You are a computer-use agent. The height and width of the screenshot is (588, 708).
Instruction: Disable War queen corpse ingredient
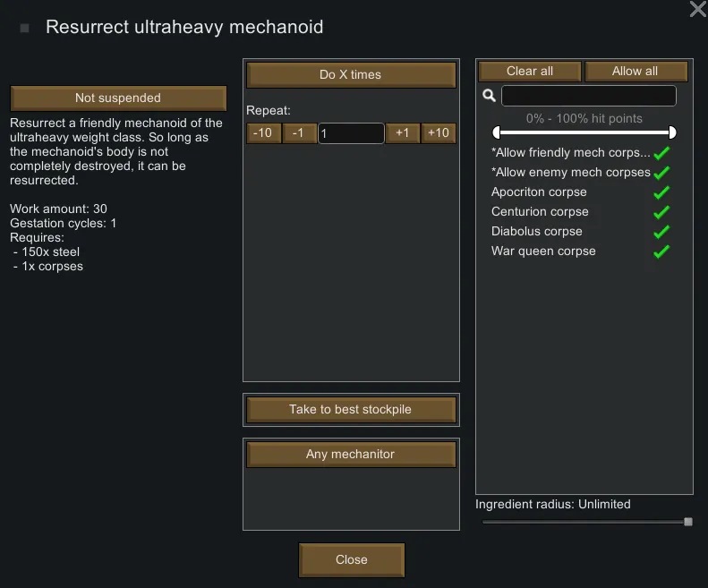[661, 251]
